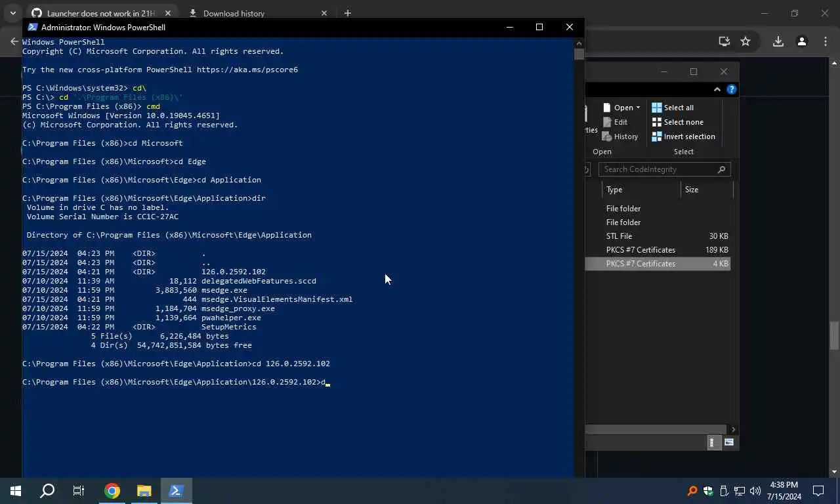Click the PowerShell vertical scrollbar thumb

pyautogui.click(x=579, y=54)
